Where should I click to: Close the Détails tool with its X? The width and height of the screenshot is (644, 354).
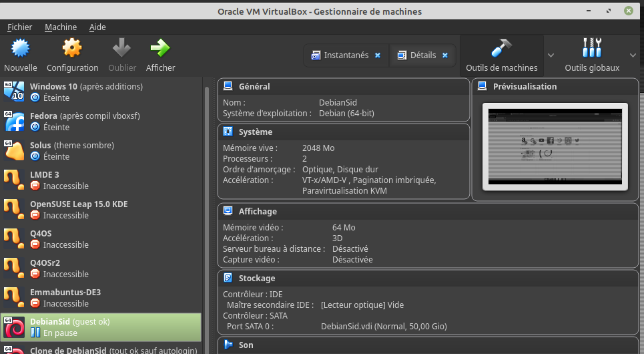point(445,55)
